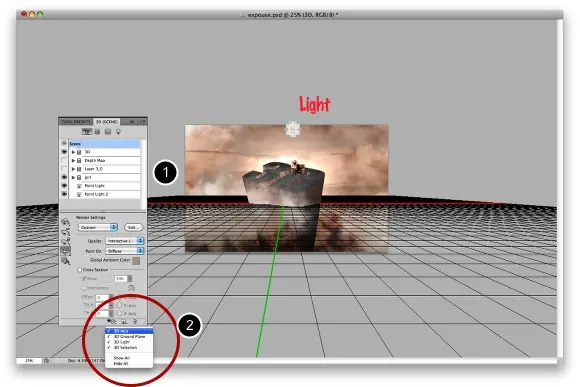
Task: Click the plane opacity percentage field
Action: (121, 278)
